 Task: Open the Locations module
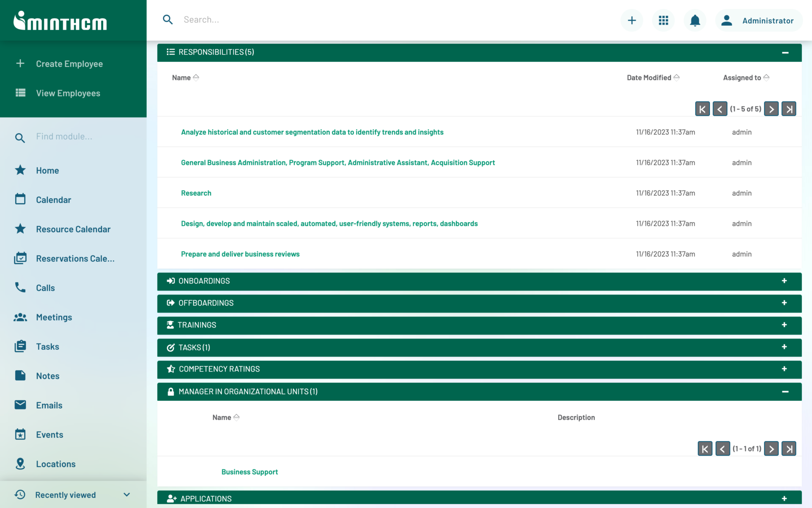pos(55,464)
